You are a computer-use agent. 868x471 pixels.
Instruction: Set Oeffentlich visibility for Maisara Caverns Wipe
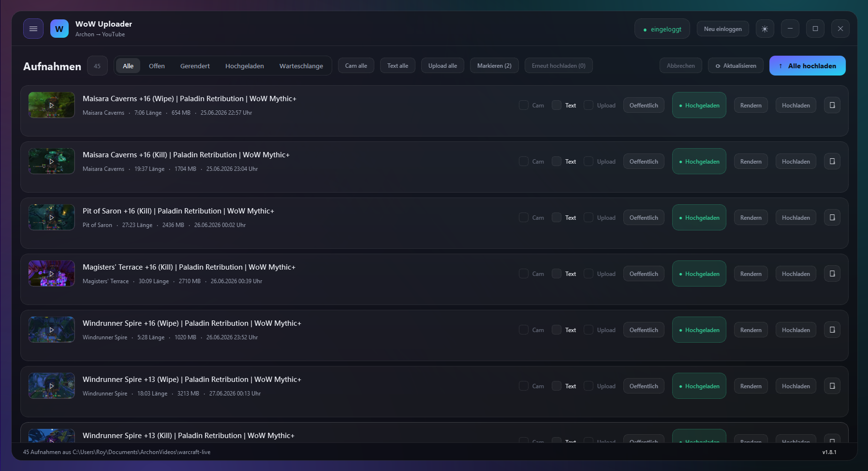pyautogui.click(x=644, y=106)
